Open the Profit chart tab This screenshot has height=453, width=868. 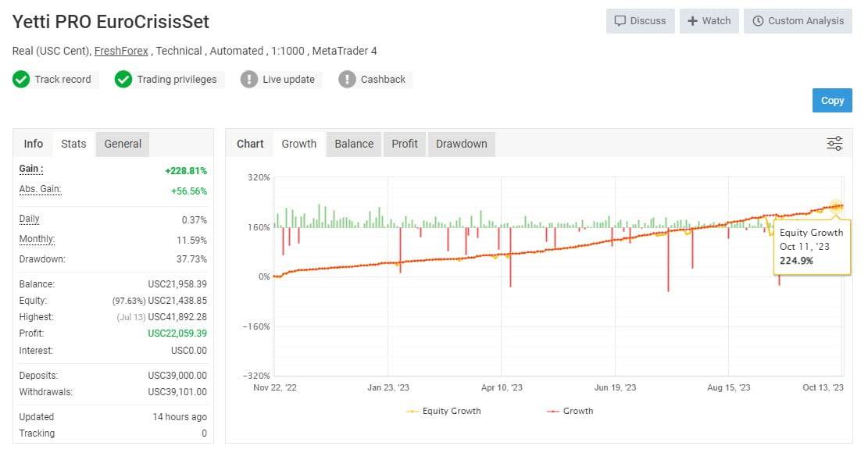point(405,144)
